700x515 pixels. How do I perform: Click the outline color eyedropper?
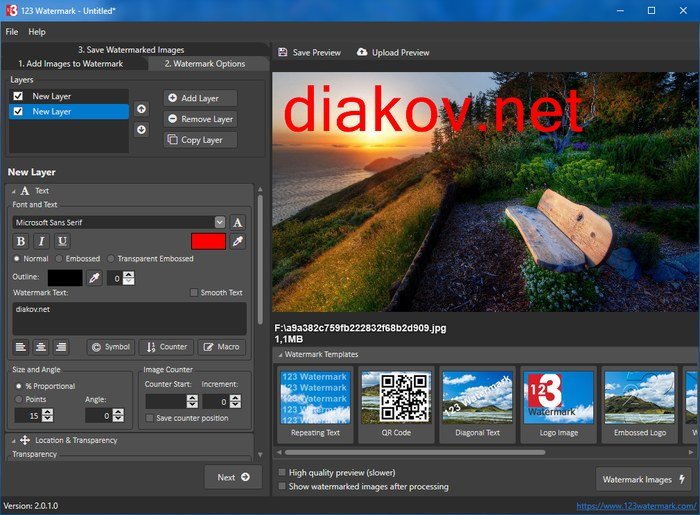94,277
